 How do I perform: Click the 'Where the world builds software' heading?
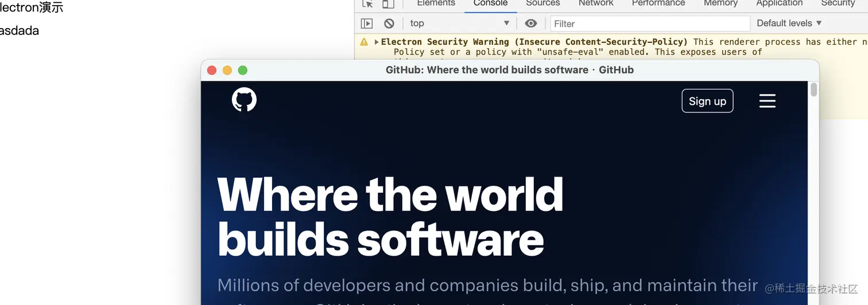390,217
